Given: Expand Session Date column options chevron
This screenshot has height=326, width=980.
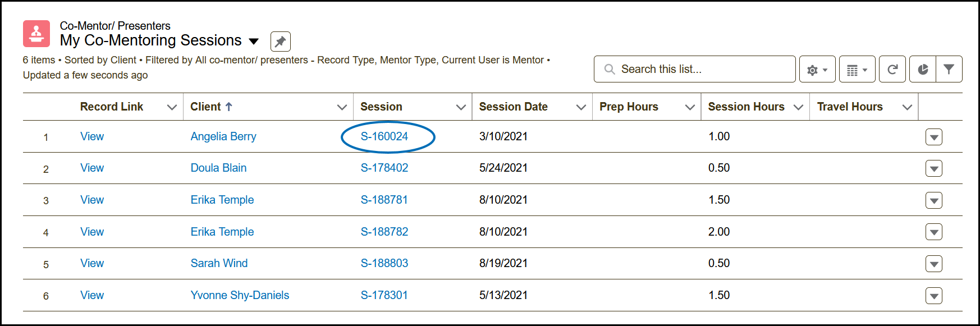Looking at the screenshot, I should click(581, 107).
